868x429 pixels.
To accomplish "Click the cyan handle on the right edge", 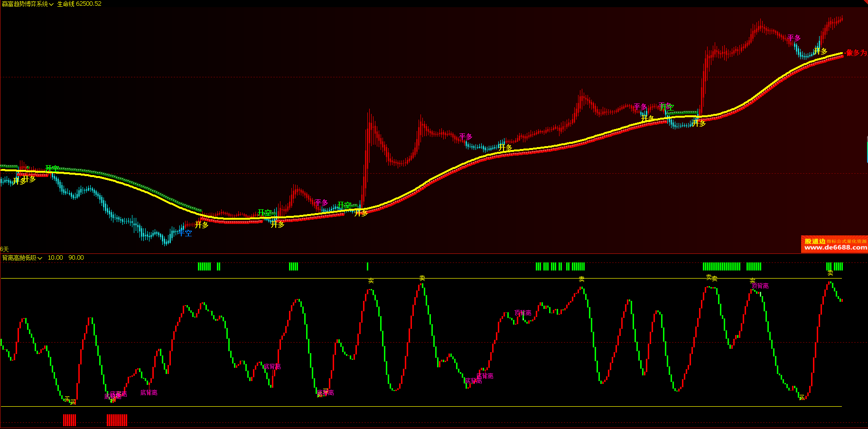I will pyautogui.click(x=867, y=149).
